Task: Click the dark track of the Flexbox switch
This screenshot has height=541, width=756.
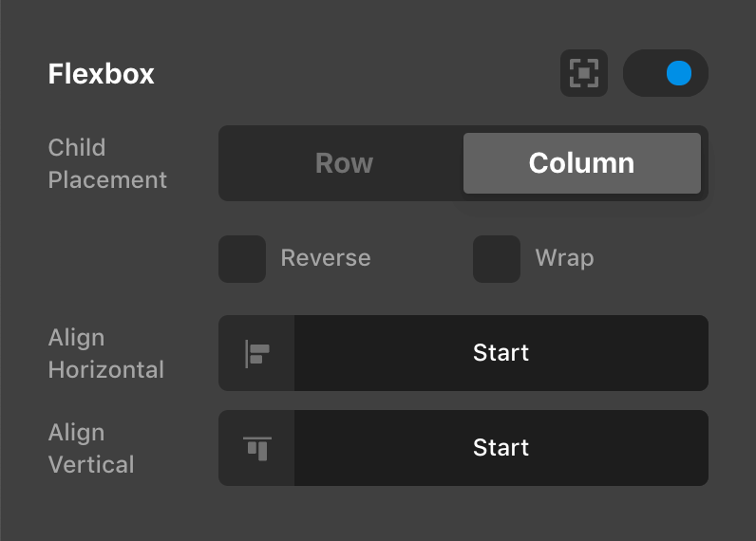Action: tap(644, 73)
